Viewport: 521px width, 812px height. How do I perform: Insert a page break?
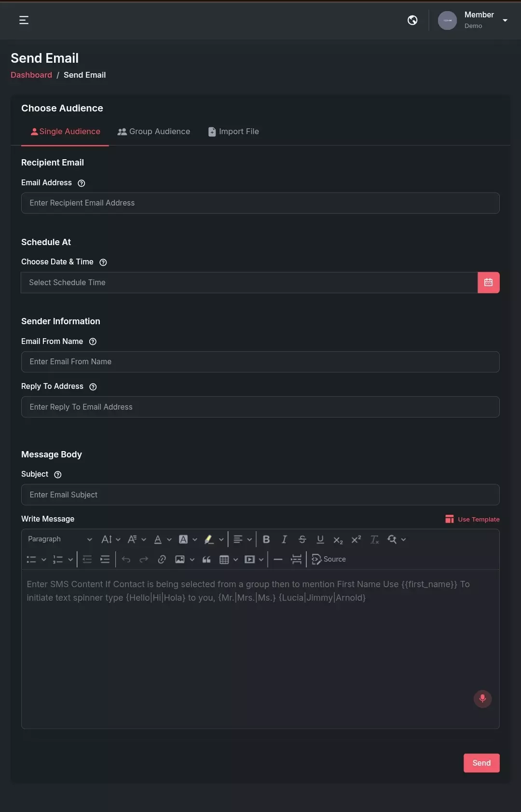[296, 560]
